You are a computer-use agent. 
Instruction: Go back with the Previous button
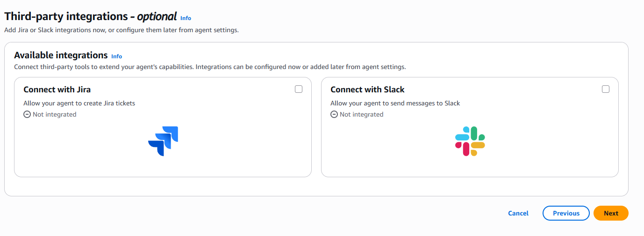(x=566, y=213)
